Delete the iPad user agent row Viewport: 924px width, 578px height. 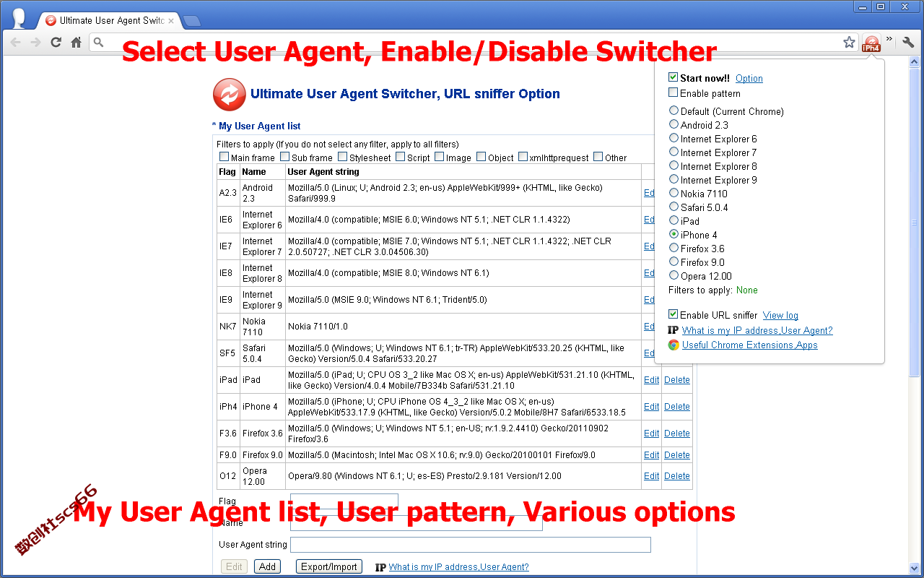tap(677, 380)
